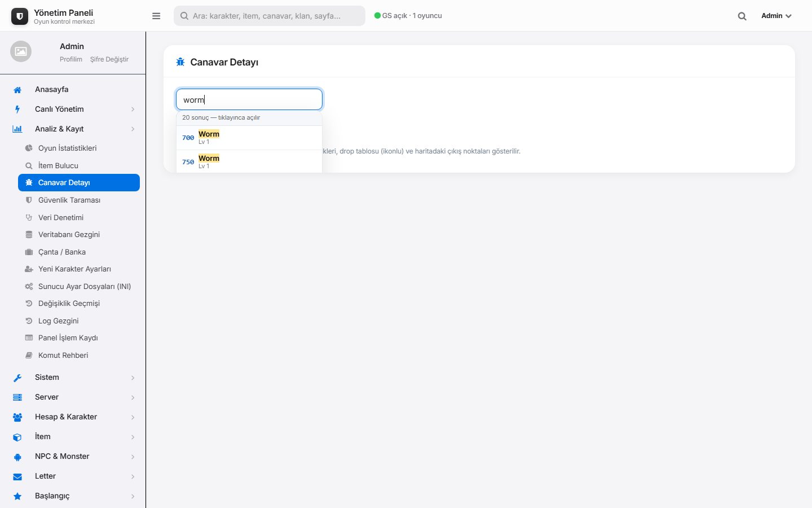Open Değişiklik Geçmişi page
The width and height of the screenshot is (812, 508).
pyautogui.click(x=79, y=304)
